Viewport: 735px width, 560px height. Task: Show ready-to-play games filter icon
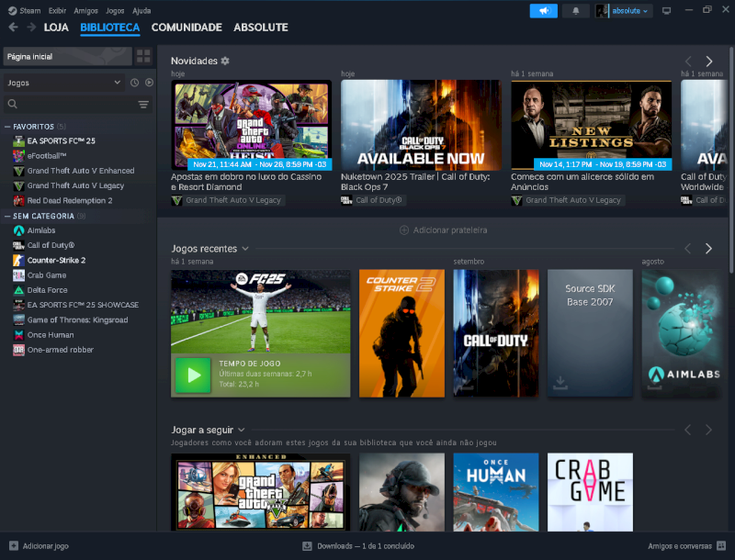[149, 83]
